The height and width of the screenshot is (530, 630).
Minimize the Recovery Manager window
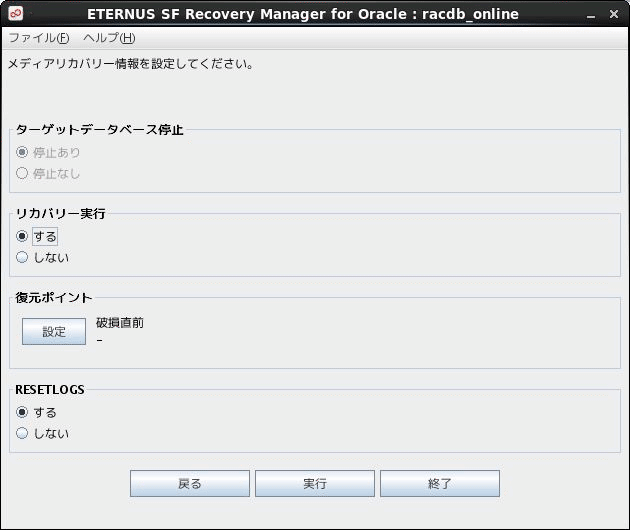591,14
